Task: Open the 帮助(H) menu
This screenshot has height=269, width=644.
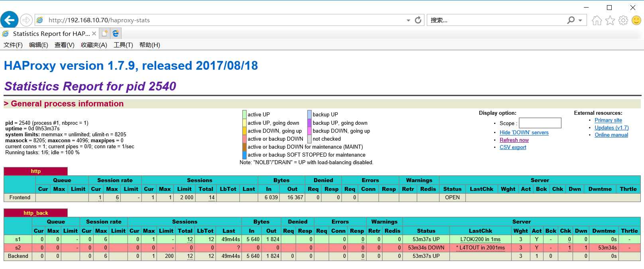Action: 150,45
